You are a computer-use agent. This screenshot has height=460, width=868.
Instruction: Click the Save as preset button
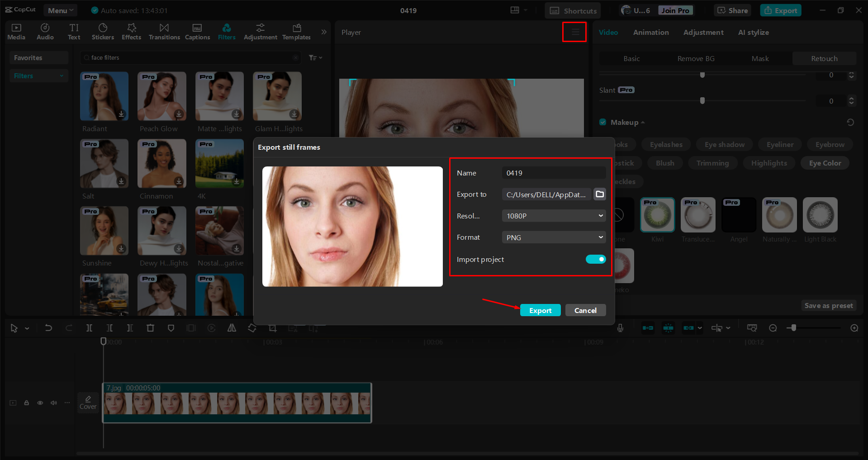tap(828, 305)
